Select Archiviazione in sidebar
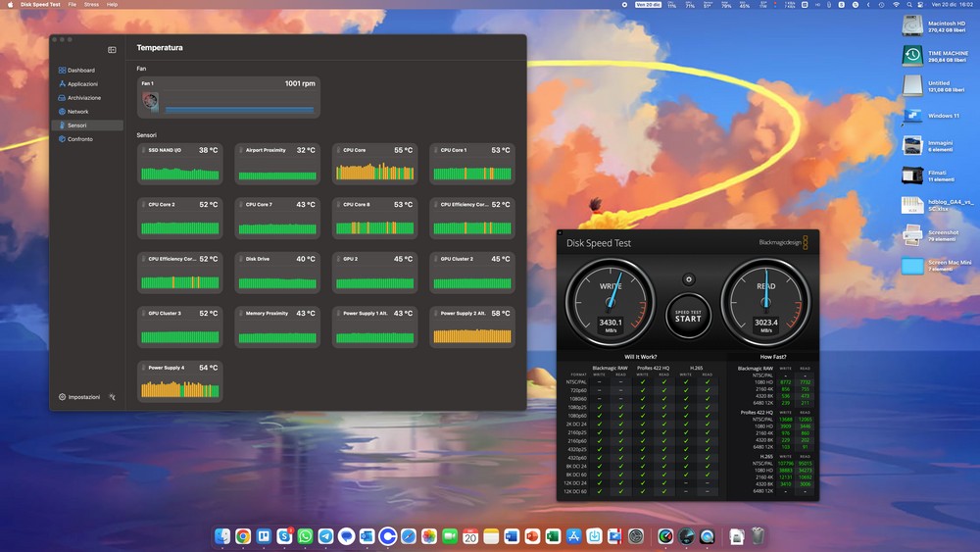Screen dimensions: 980x552 click(x=83, y=98)
